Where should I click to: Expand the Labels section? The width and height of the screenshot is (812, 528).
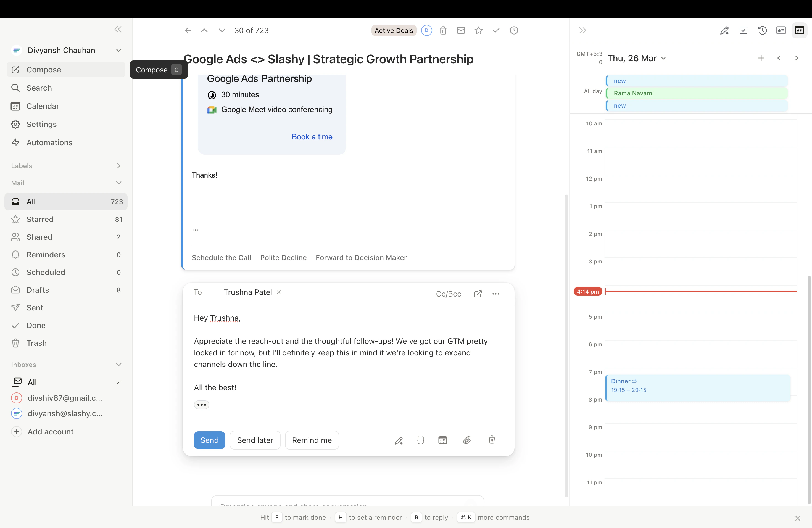tap(118, 166)
